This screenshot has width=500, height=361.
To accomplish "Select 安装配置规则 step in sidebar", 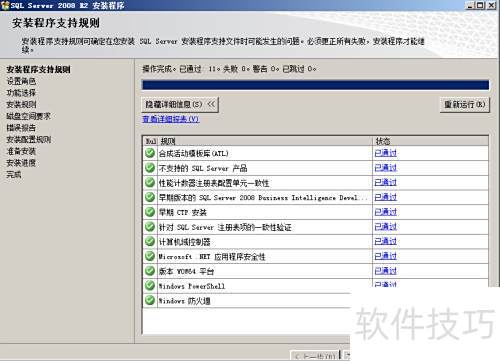I will (x=29, y=139).
